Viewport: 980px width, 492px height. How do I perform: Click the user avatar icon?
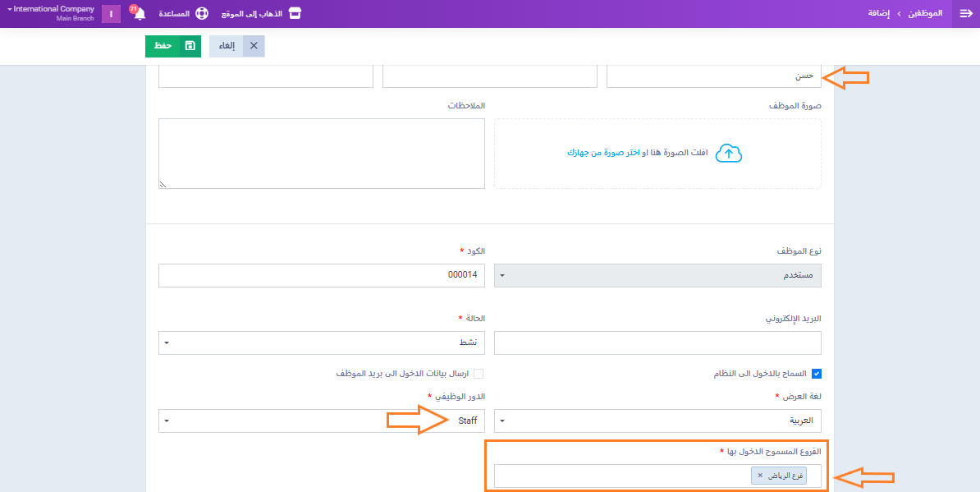tap(111, 14)
